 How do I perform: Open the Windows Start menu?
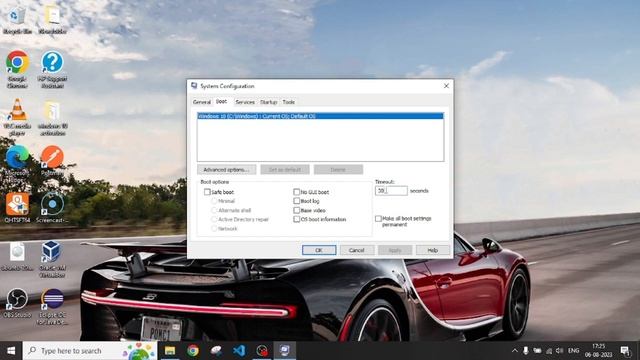pos(11,351)
